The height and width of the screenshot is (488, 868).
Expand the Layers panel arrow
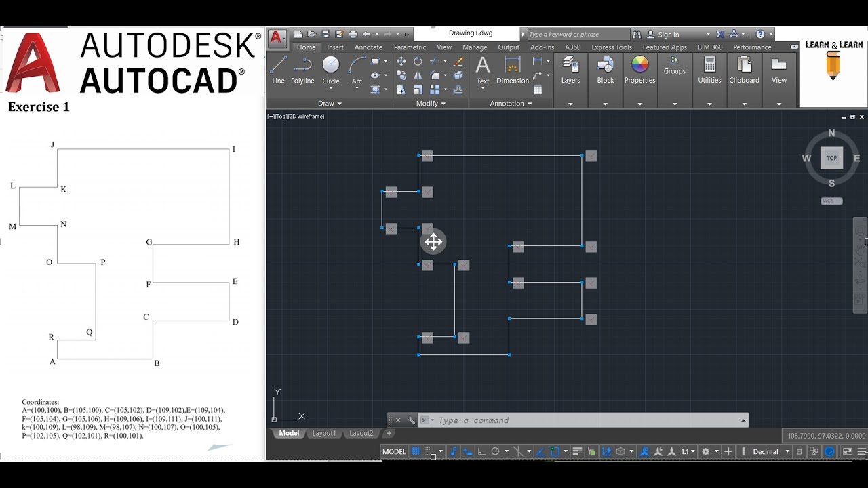pos(570,104)
